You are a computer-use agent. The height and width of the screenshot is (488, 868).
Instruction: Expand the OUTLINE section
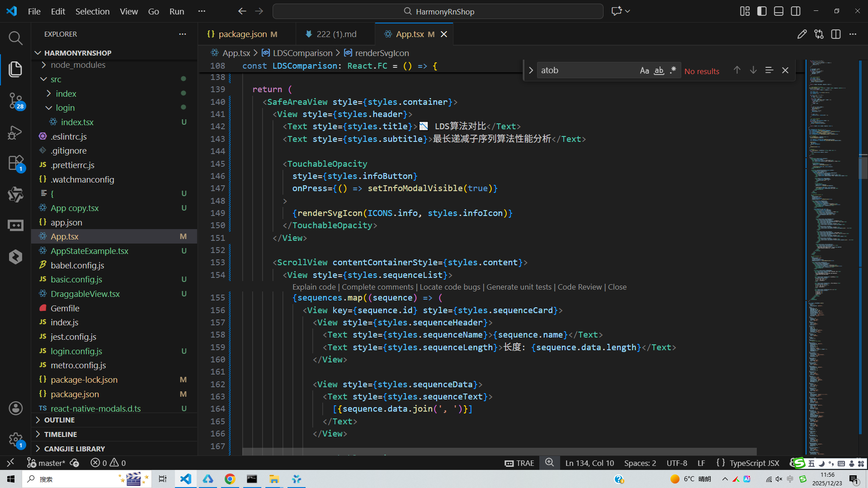pos(59,420)
